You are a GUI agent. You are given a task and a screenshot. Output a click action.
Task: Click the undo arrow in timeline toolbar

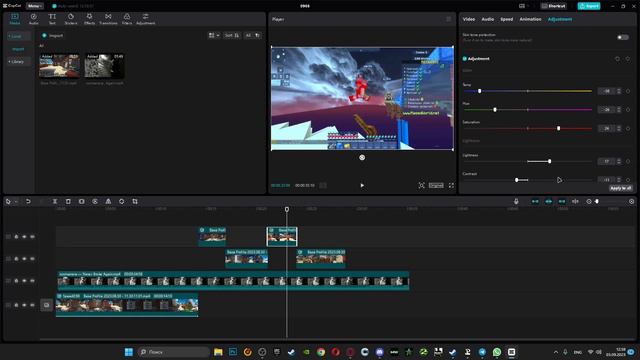tap(28, 201)
